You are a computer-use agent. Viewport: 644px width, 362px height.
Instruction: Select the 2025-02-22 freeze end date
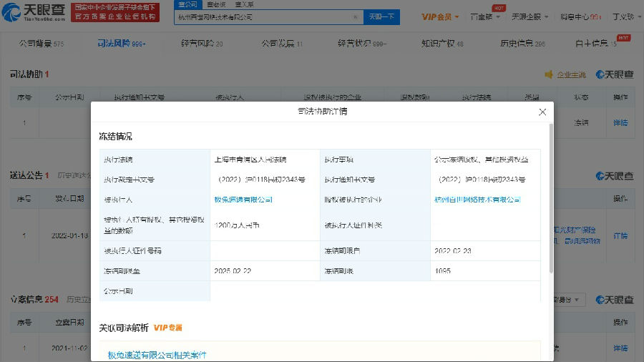pyautogui.click(x=233, y=271)
